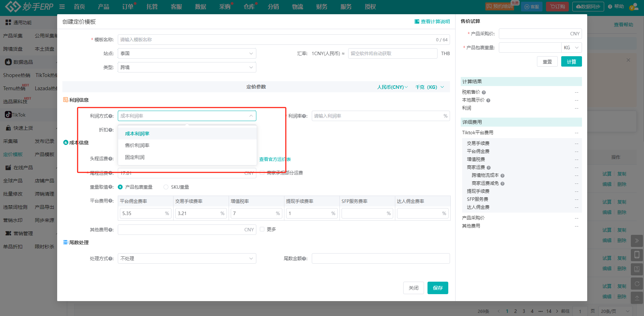Click the 保存 button
This screenshot has height=316, width=644.
click(438, 288)
